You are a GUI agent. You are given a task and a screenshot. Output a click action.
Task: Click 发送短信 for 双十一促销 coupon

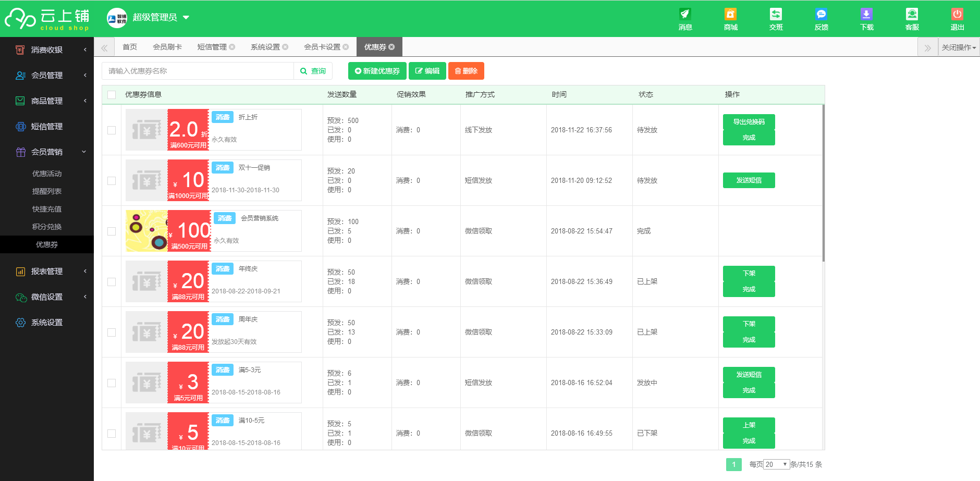pyautogui.click(x=749, y=180)
